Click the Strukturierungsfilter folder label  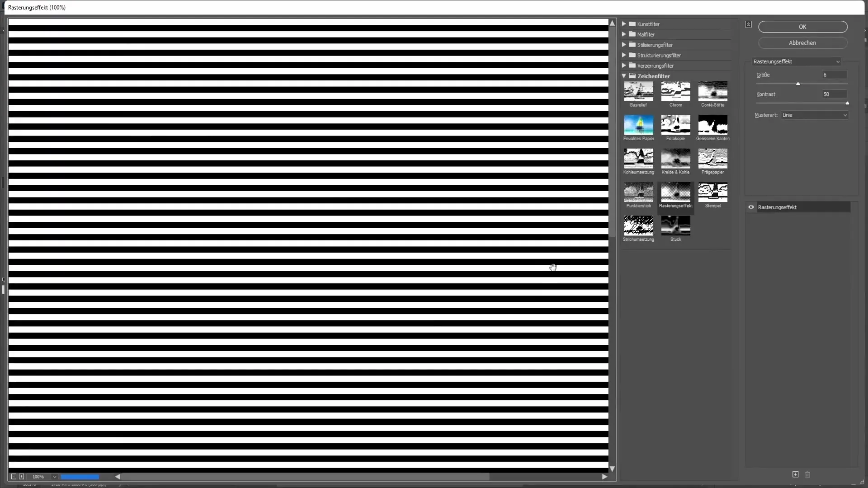pyautogui.click(x=659, y=55)
